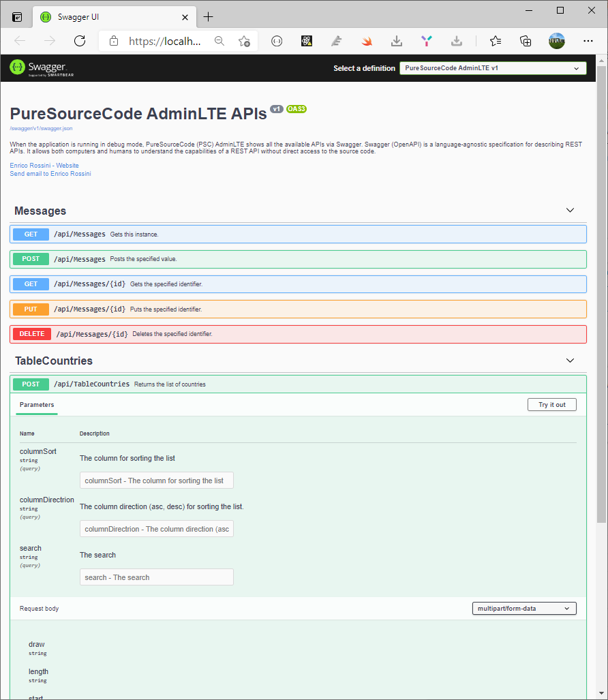The image size is (608, 700).
Task: Open the Swagger extension icon in toolbar
Action: point(277,41)
